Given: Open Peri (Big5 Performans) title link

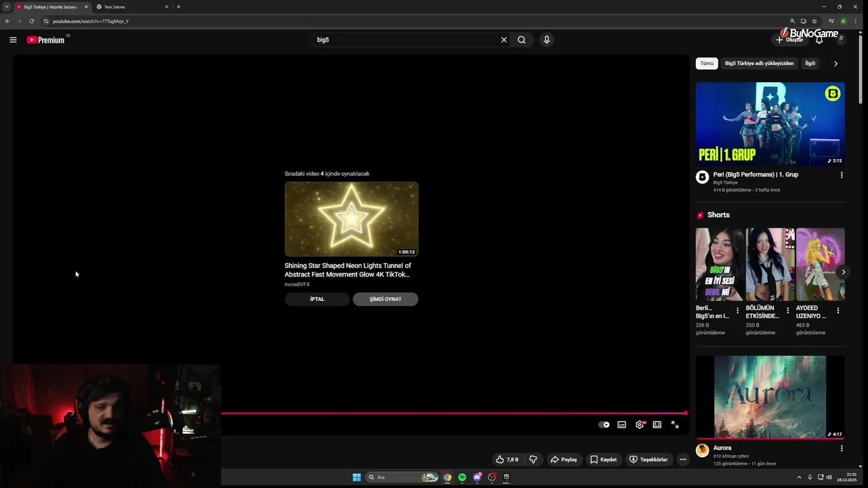Looking at the screenshot, I should (755, 174).
